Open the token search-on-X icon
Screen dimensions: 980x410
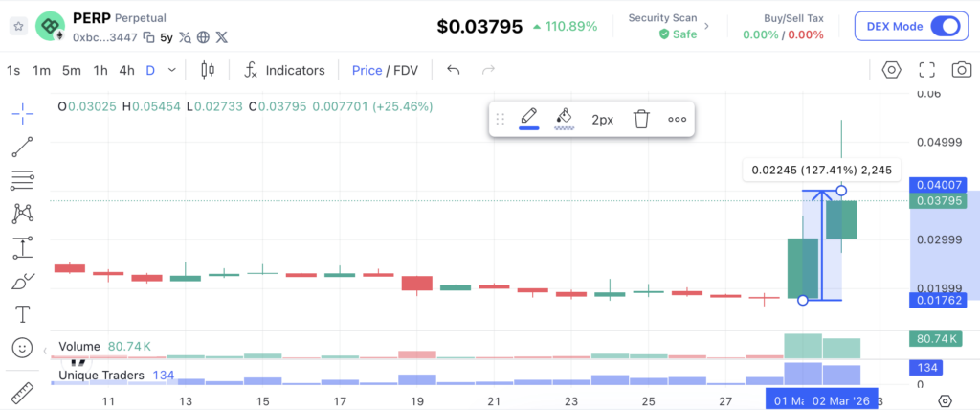(185, 37)
